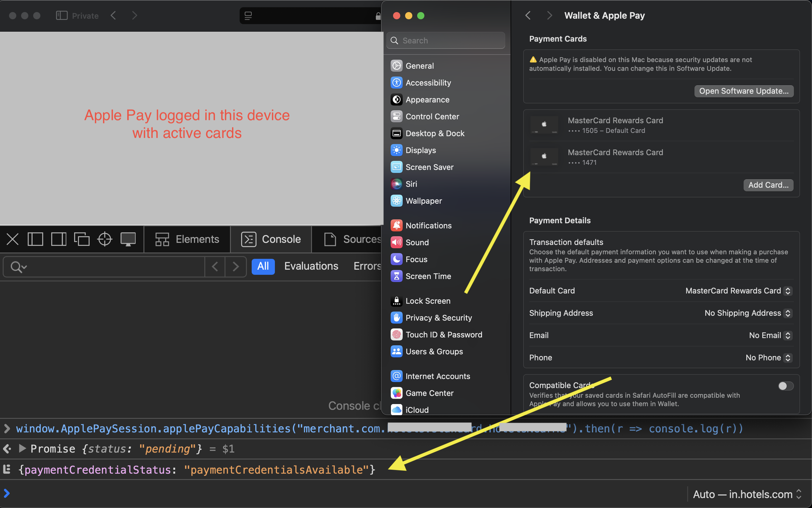Open device settings monitor icon in inspector
The width and height of the screenshot is (812, 508).
click(128, 239)
